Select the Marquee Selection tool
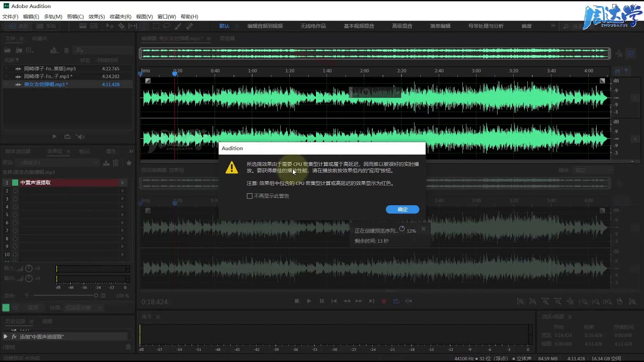The image size is (644, 362). tap(156, 26)
